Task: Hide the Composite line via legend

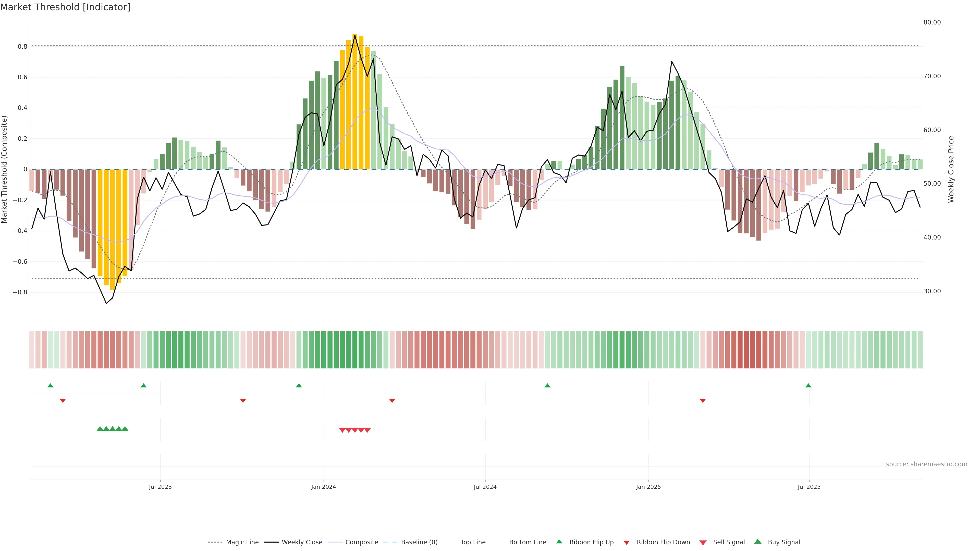Action: [361, 542]
